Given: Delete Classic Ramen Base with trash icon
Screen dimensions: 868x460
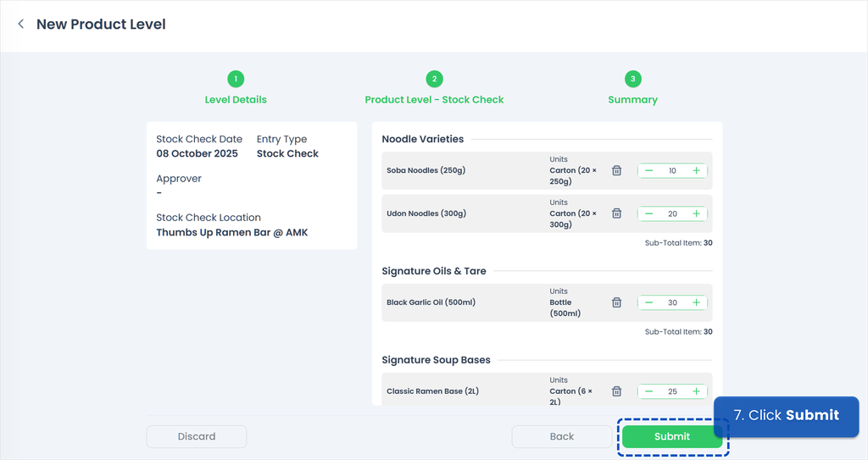Looking at the screenshot, I should (617, 391).
